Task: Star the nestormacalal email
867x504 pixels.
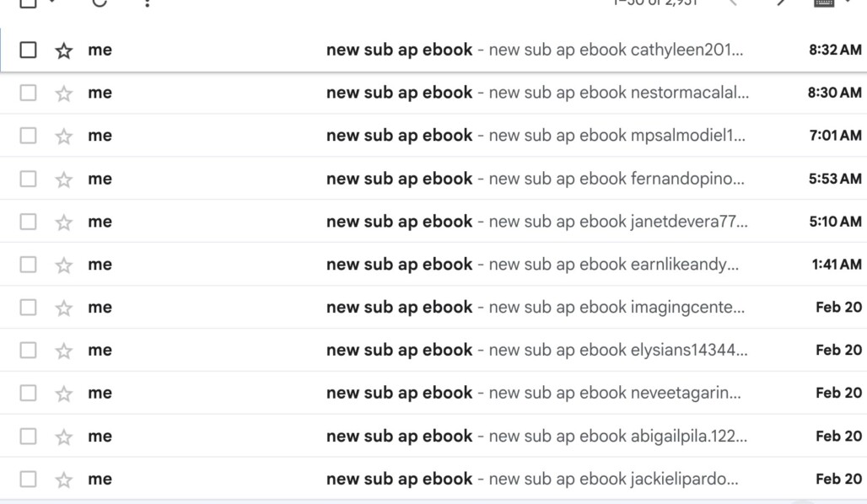Action: [63, 94]
